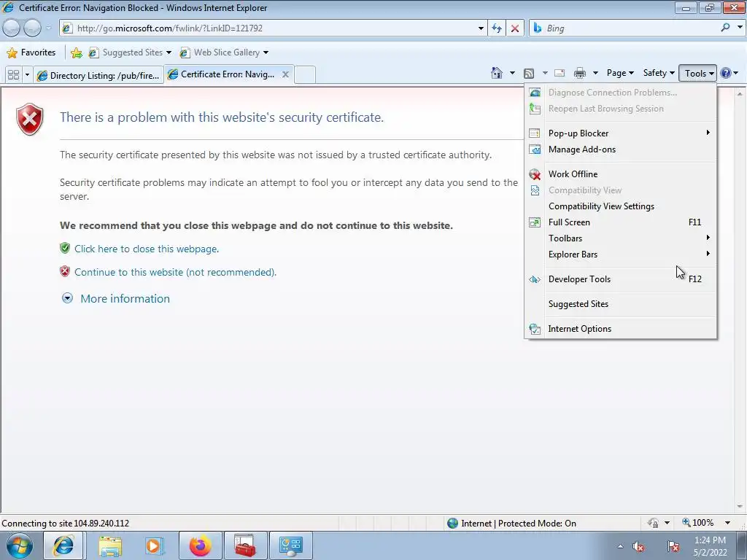Open the Safety menu dropdown
This screenshot has width=747, height=560.
[x=659, y=73]
